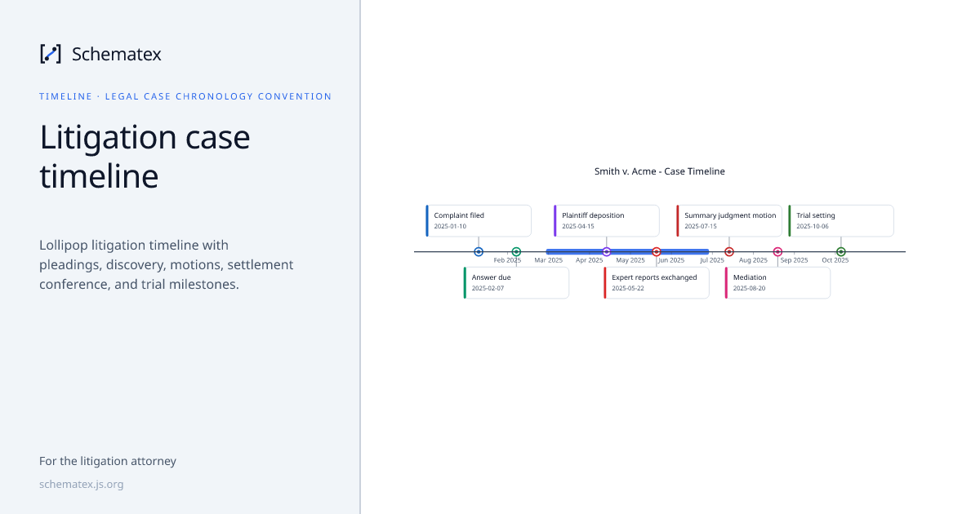Click the 2025-10-06 date text
This screenshot has height=514, width=980.
(813, 226)
